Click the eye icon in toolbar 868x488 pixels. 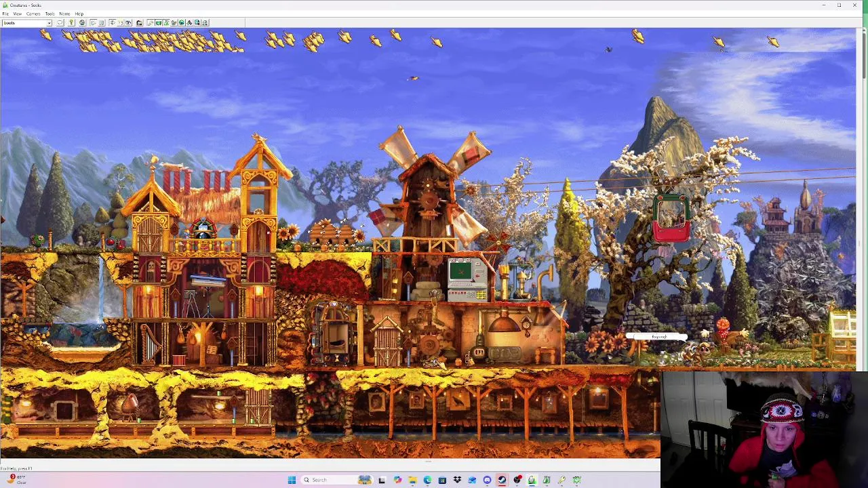(128, 23)
